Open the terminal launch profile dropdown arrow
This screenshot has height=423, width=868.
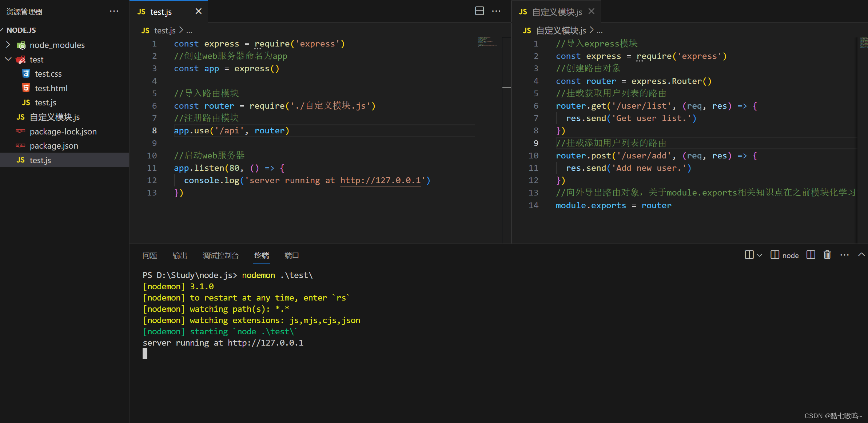[760, 255]
